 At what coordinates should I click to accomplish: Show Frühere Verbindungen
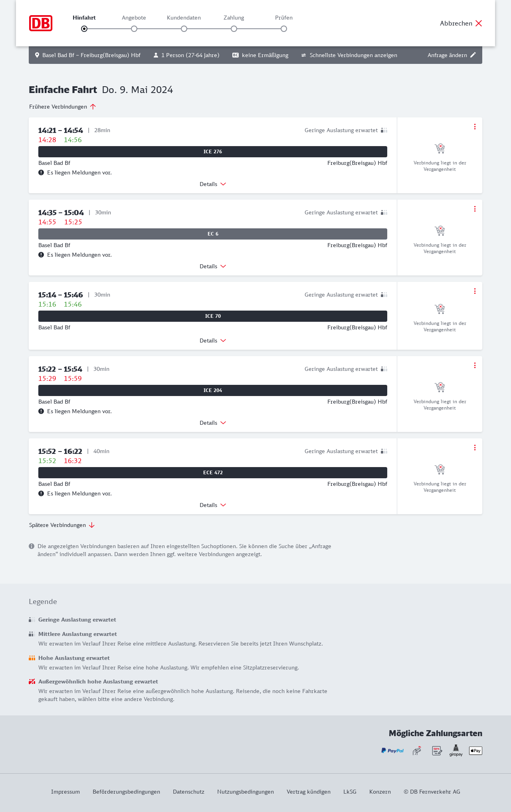(x=63, y=107)
